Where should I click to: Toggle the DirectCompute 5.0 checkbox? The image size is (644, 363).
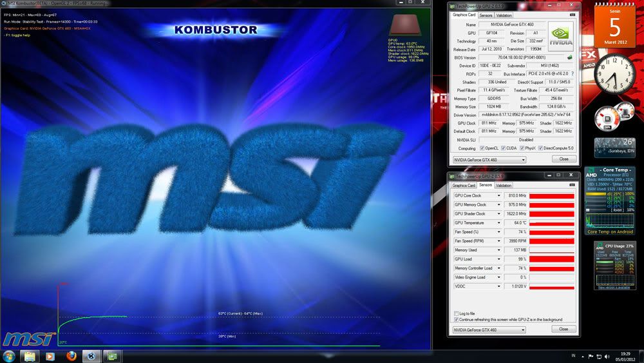(540, 148)
